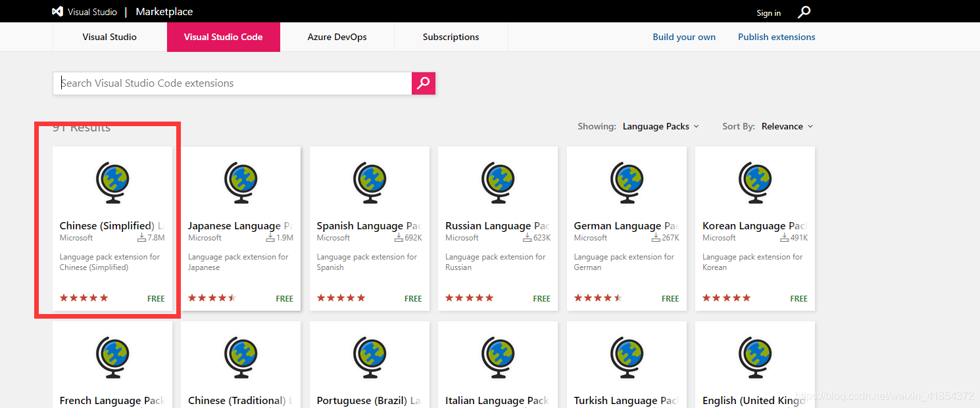Focus the Search Visual Studio Code extensions field
The height and width of the screenshot is (408, 980).
pos(232,83)
